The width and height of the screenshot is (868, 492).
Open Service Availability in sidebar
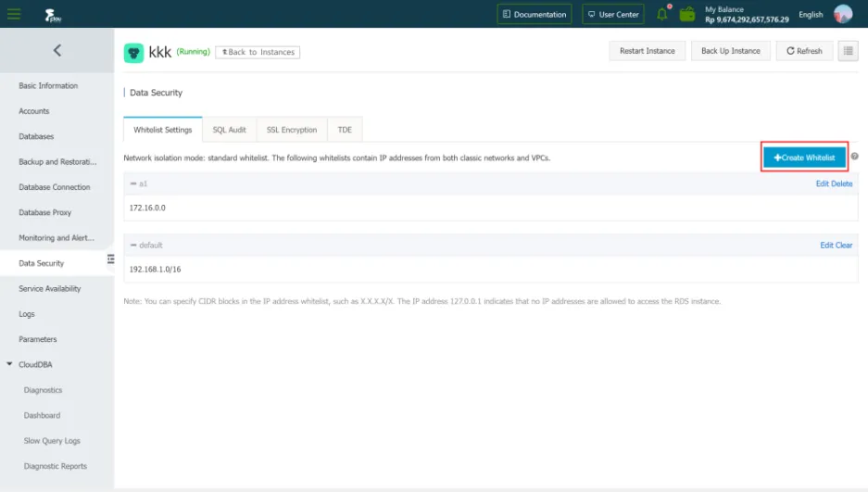point(49,289)
